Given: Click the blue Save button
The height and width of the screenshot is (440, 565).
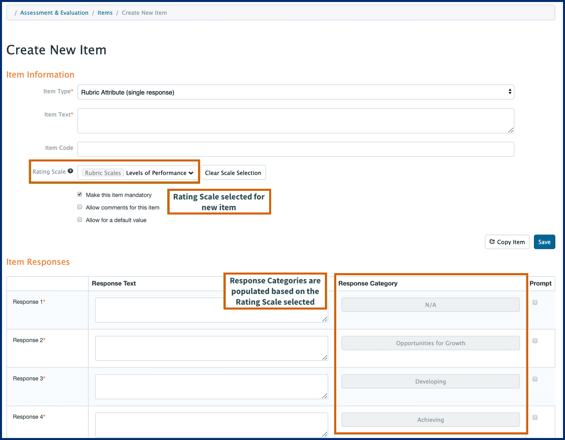Looking at the screenshot, I should [x=544, y=242].
